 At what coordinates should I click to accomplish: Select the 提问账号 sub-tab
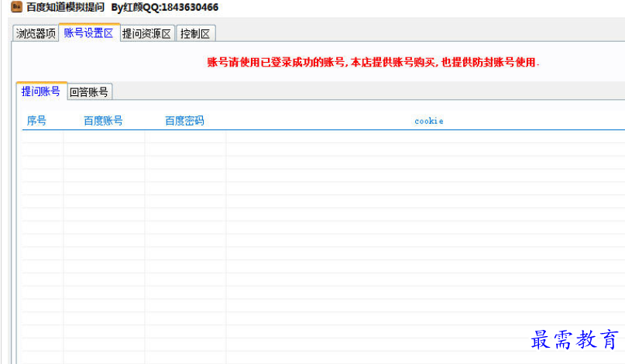coord(41,91)
